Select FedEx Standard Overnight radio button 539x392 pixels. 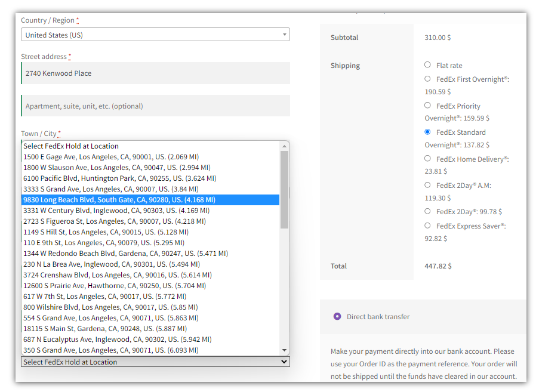[x=427, y=132]
